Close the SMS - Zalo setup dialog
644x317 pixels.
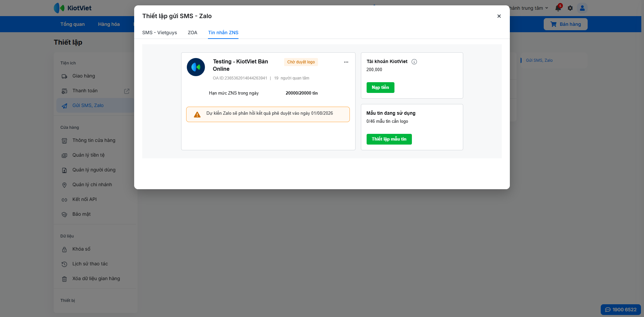click(x=499, y=16)
